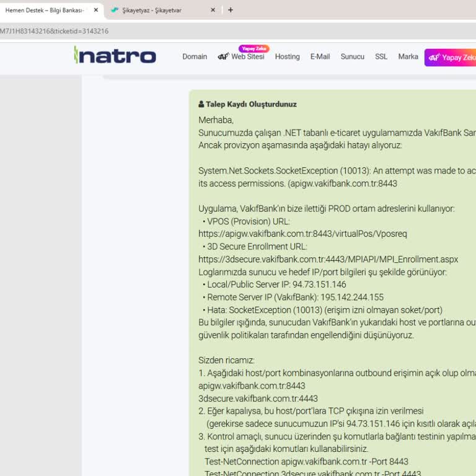Click the Şikayetvar tab favicon
476x476 pixels.
click(115, 11)
